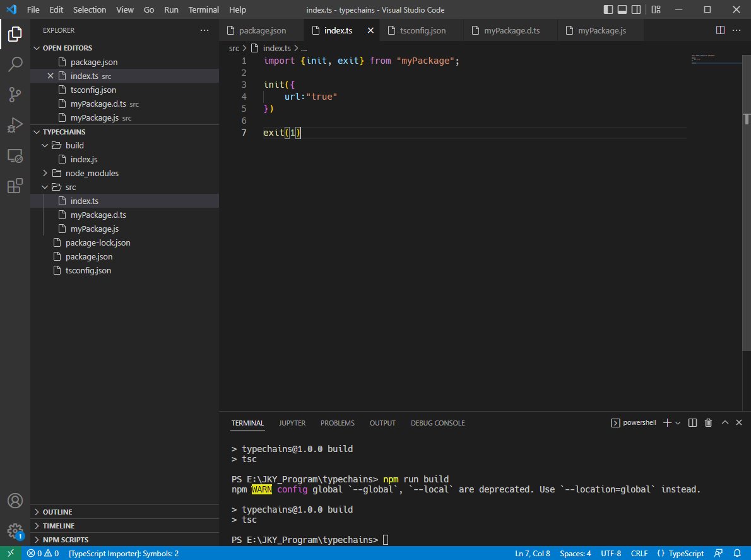Close the terminal panel
This screenshot has width=751, height=560.
click(739, 422)
